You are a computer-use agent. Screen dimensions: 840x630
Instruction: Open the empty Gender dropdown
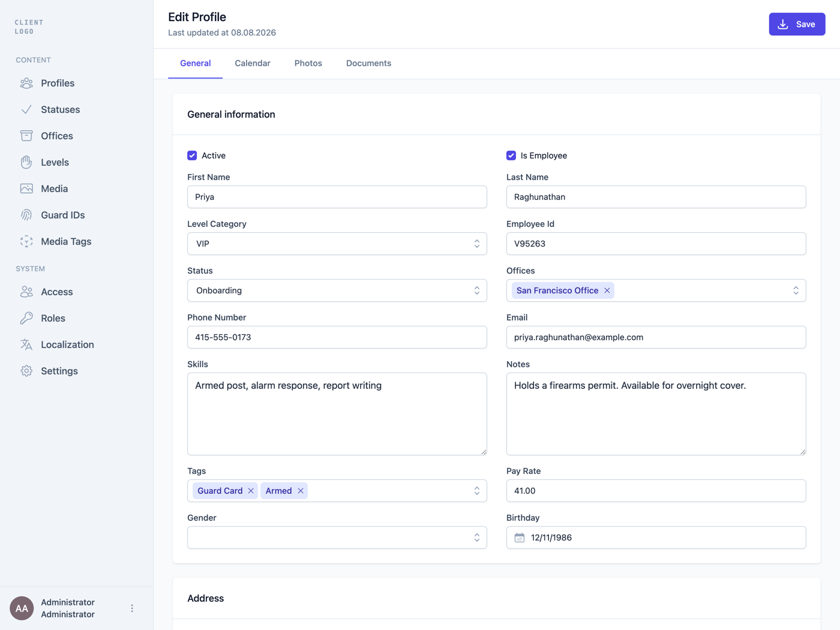(x=337, y=538)
